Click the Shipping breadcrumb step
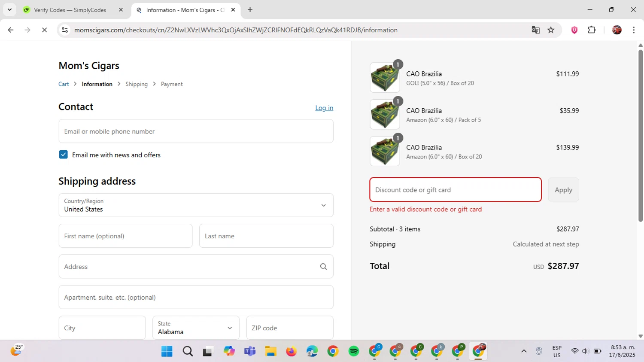The height and width of the screenshot is (362, 644). pos(137,84)
